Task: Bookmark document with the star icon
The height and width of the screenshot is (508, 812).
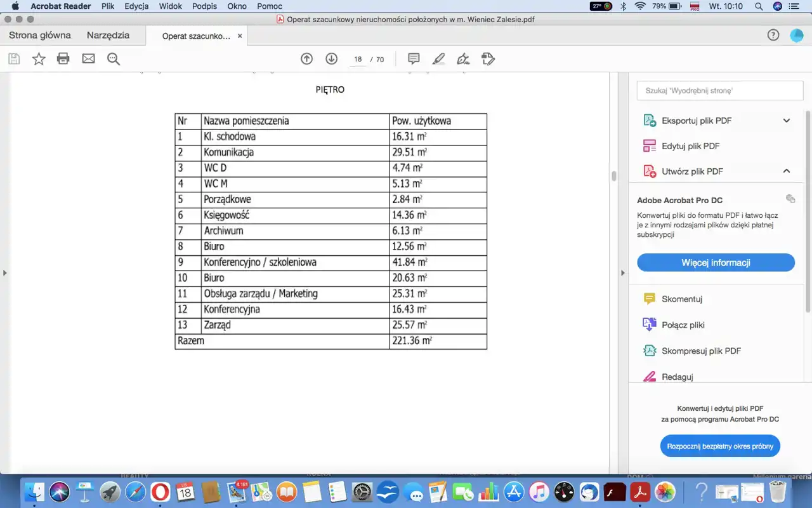Action: pyautogui.click(x=39, y=59)
